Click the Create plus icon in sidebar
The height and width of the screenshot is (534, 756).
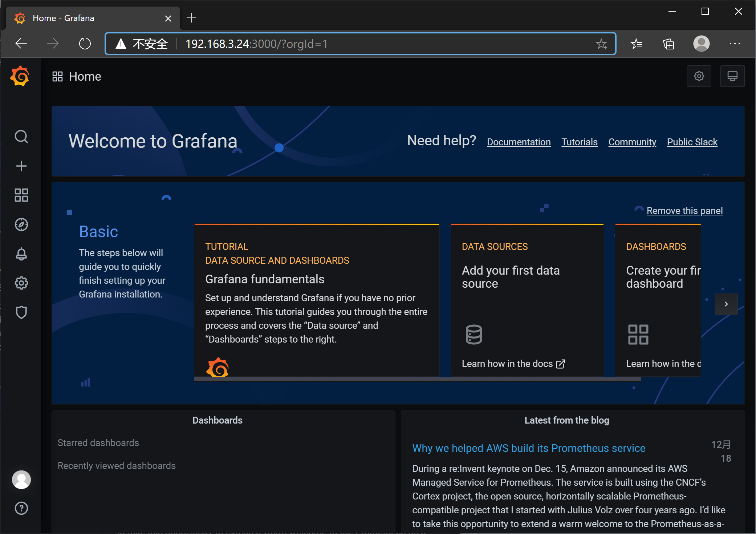coord(21,166)
